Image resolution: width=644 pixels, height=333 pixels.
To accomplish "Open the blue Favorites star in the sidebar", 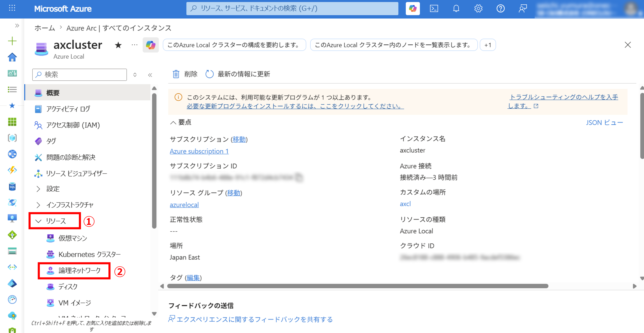I will (x=12, y=106).
